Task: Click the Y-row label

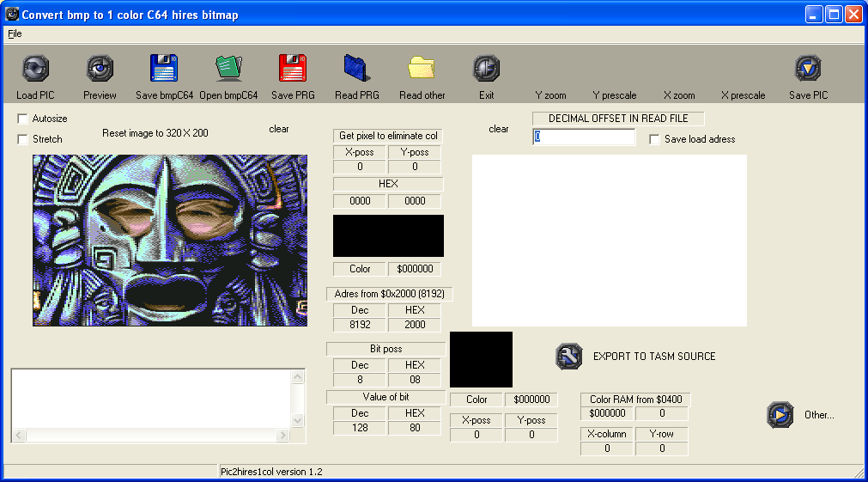Action: pyautogui.click(x=662, y=434)
